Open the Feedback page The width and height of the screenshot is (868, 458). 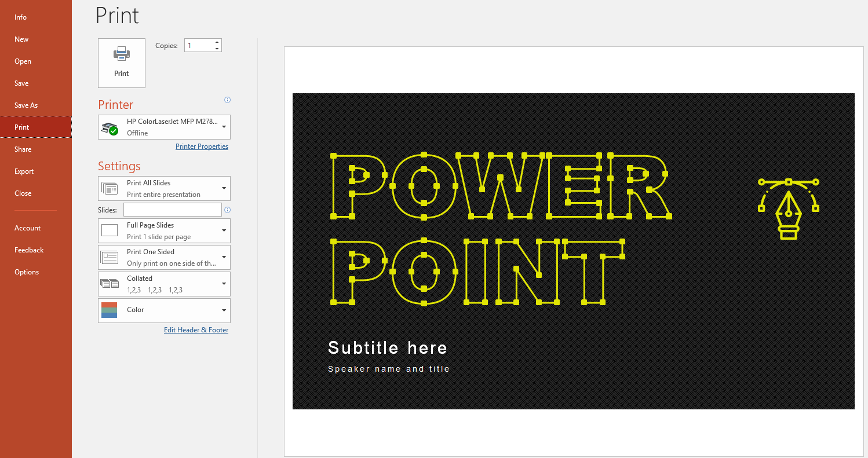coord(36,250)
